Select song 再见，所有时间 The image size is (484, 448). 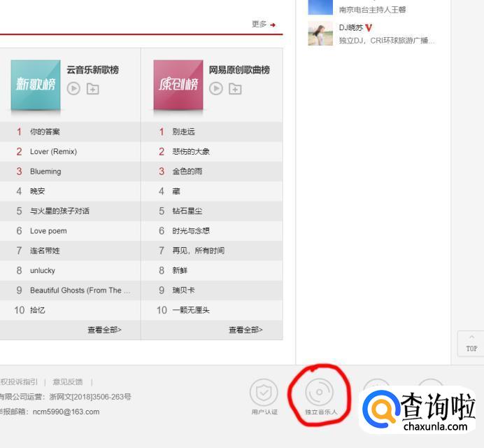[199, 251]
